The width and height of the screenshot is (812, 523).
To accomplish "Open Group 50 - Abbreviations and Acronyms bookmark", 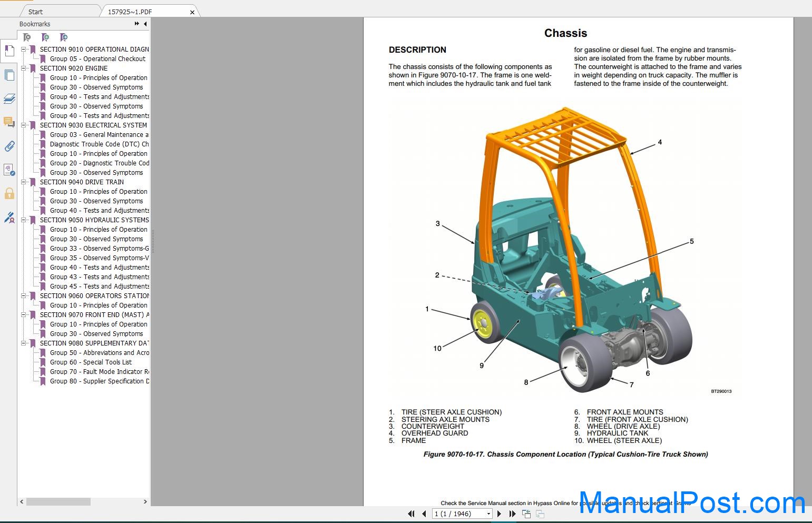I will (x=99, y=352).
